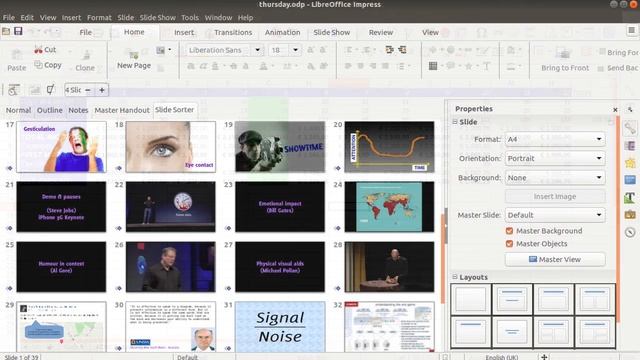Open the Format menu in the menu bar
640x360 pixels.
point(99,18)
